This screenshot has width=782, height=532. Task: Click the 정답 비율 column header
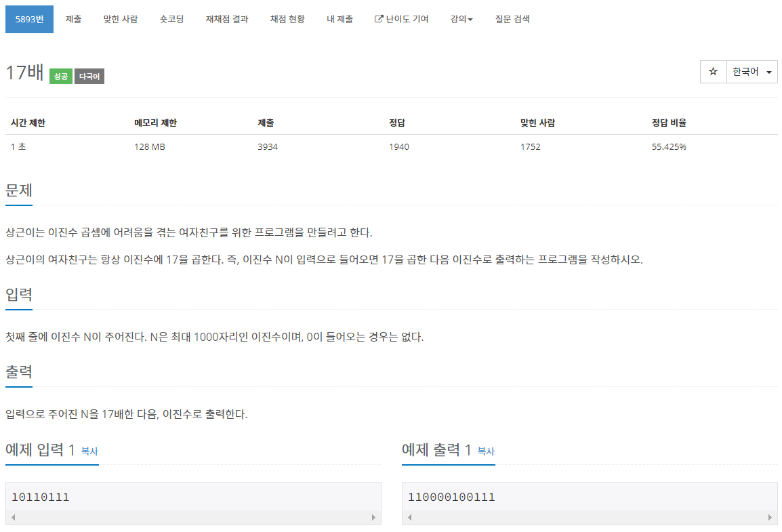coord(670,123)
